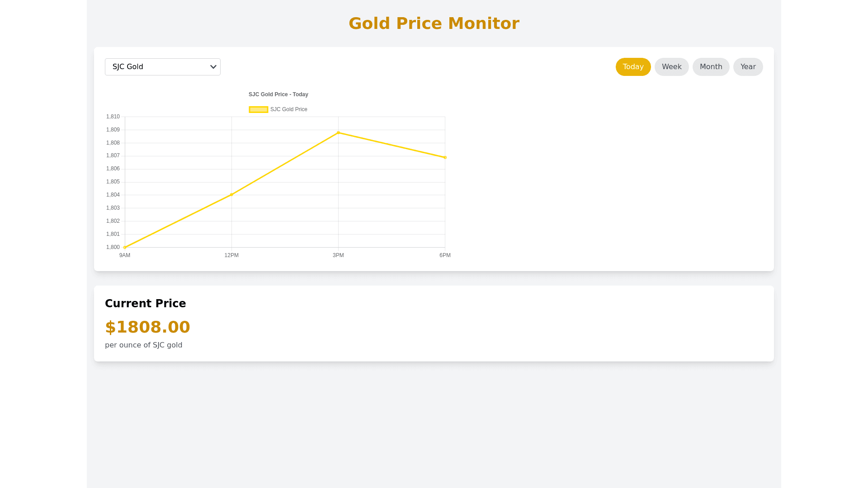Click the per ounce of SJC gold caption
Image resolution: width=868 pixels, height=488 pixels.
(x=143, y=345)
